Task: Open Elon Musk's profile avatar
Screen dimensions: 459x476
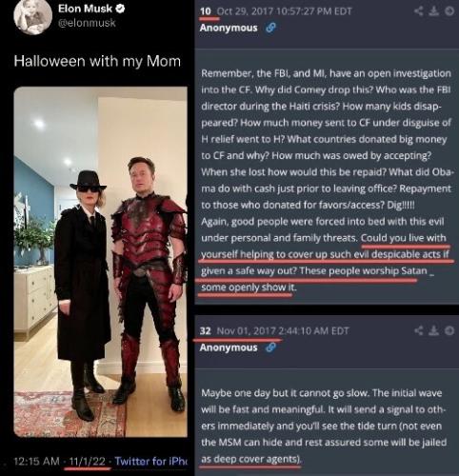Action: pyautogui.click(x=33, y=16)
